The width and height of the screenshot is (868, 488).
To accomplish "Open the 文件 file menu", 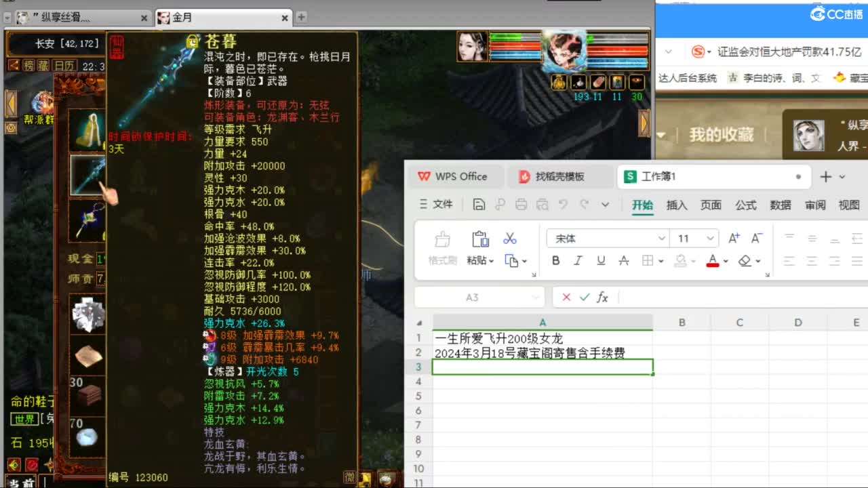I will (x=436, y=204).
